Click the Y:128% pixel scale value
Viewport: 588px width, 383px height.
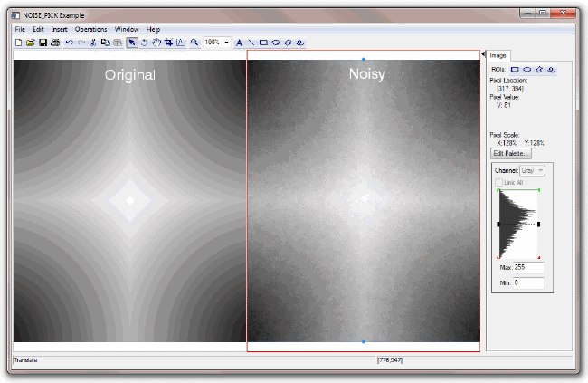[x=535, y=143]
